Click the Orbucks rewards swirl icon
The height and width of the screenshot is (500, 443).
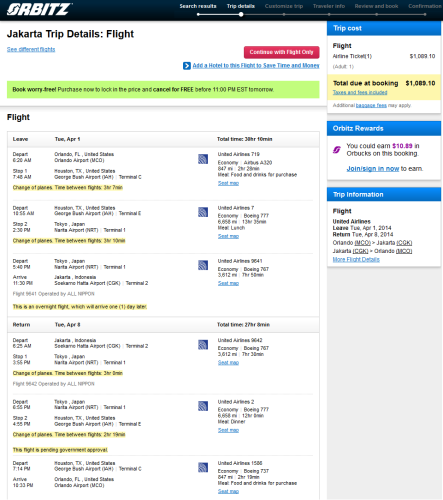[x=337, y=150]
